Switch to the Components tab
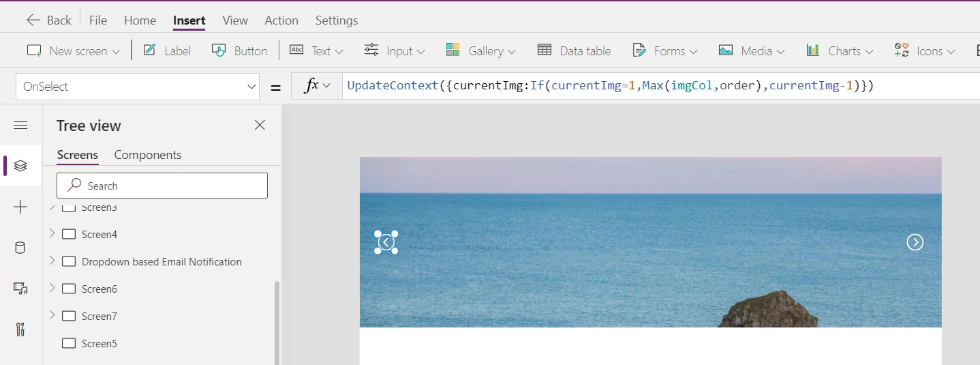 point(148,155)
